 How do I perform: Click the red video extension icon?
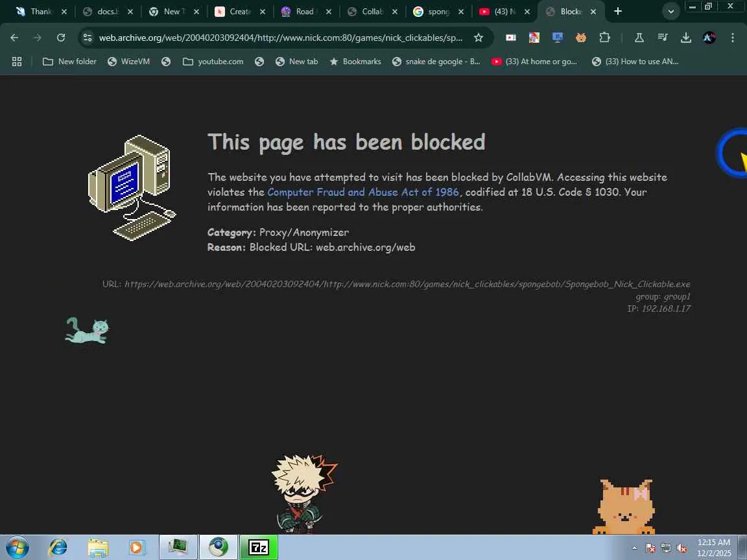click(511, 38)
